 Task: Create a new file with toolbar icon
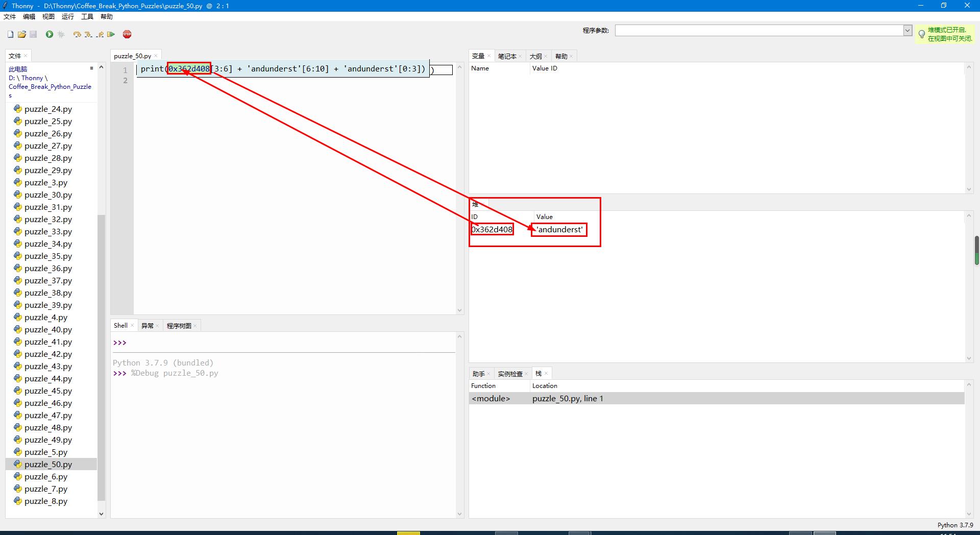[10, 34]
